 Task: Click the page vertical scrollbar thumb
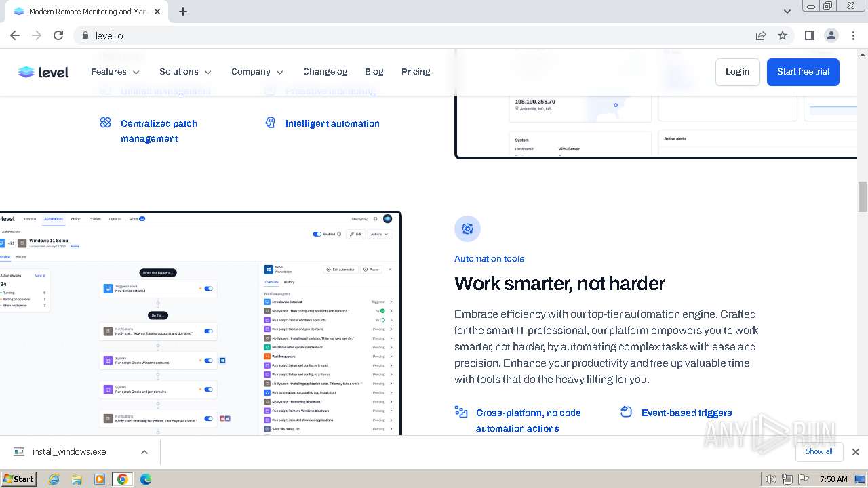point(863,197)
